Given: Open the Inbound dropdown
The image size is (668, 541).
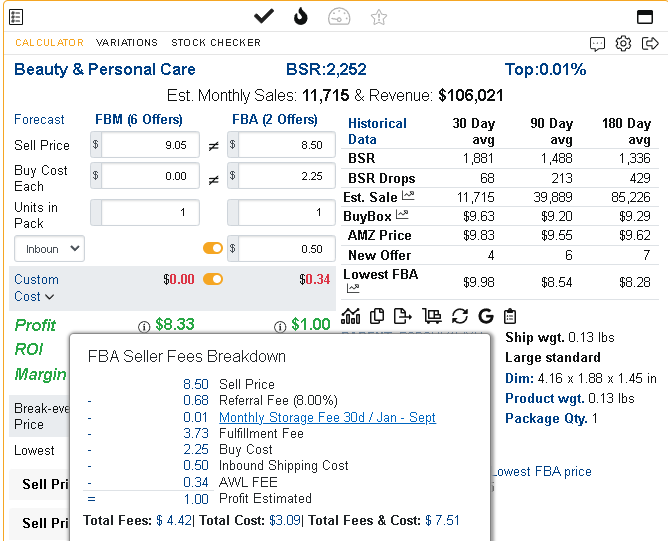Looking at the screenshot, I should tap(49, 249).
